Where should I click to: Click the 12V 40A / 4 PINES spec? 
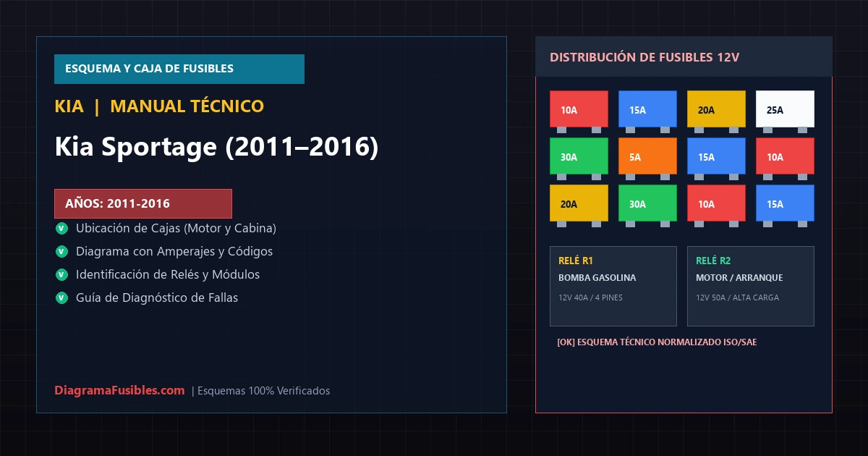coord(590,297)
